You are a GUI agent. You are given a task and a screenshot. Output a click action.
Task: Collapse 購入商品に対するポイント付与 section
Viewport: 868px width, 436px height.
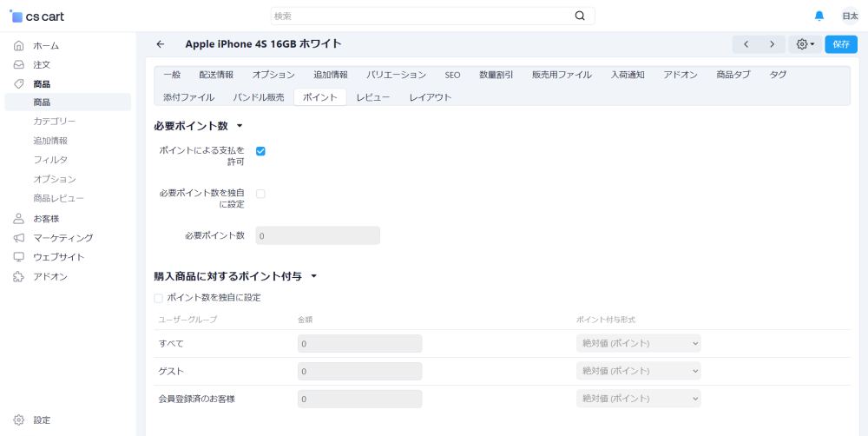tap(235, 276)
